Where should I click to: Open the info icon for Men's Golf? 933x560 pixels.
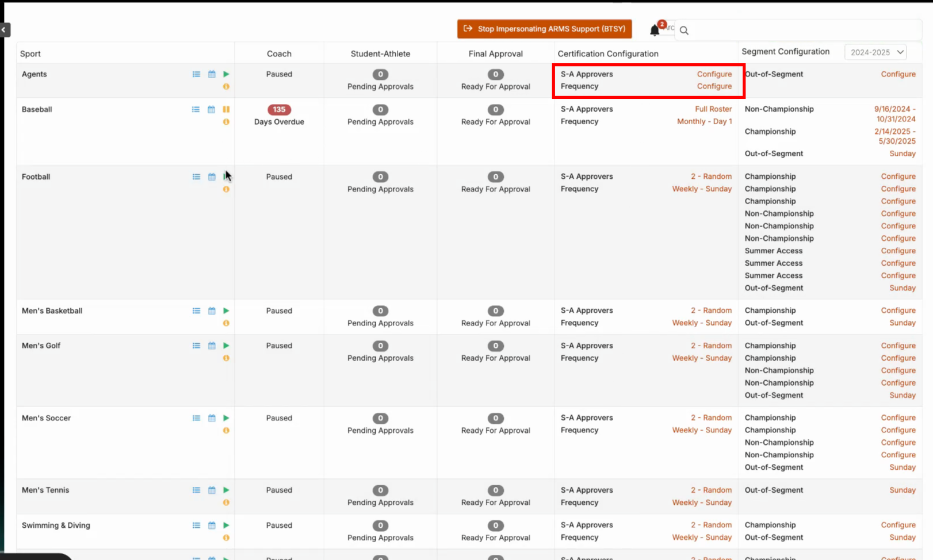[226, 358]
